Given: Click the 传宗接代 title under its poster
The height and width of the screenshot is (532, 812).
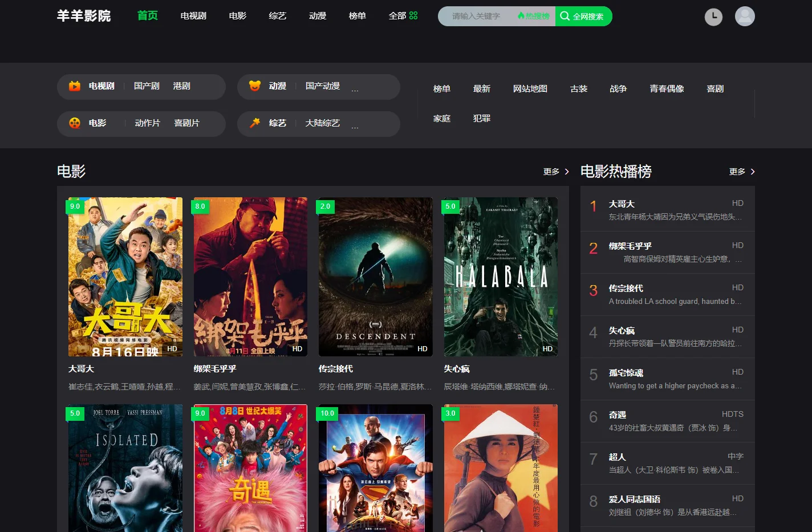Looking at the screenshot, I should (336, 369).
